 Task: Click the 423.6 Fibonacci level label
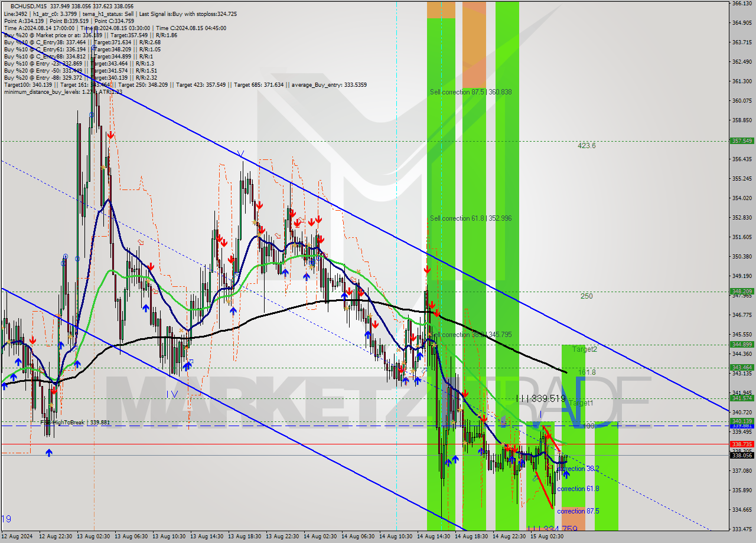[x=586, y=146]
